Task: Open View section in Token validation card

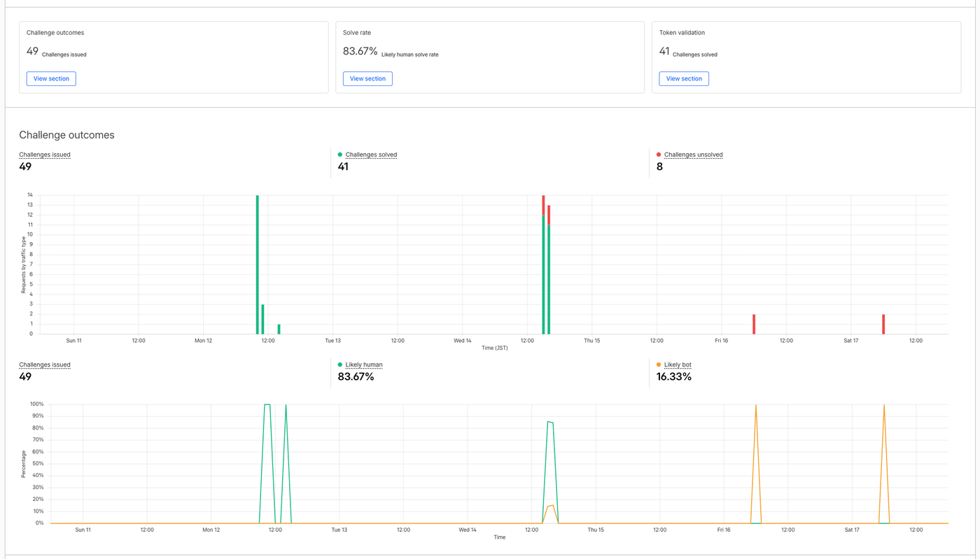Action: click(x=684, y=78)
